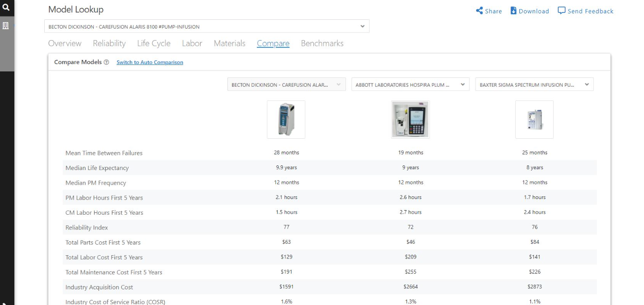Click the $191 maintenance cost value
644x305 pixels.
point(286,272)
